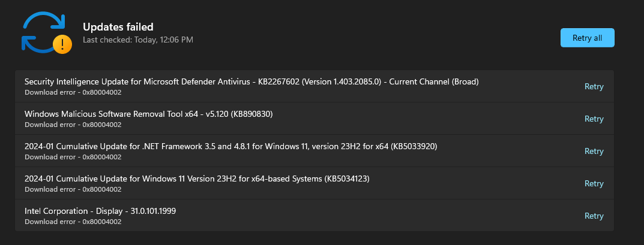This screenshot has width=644, height=245.
Task: Click the download error under Malicious Software Removal Tool
Action: click(73, 125)
